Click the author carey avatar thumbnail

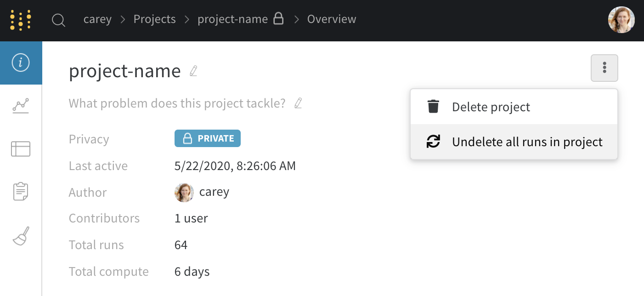(184, 192)
